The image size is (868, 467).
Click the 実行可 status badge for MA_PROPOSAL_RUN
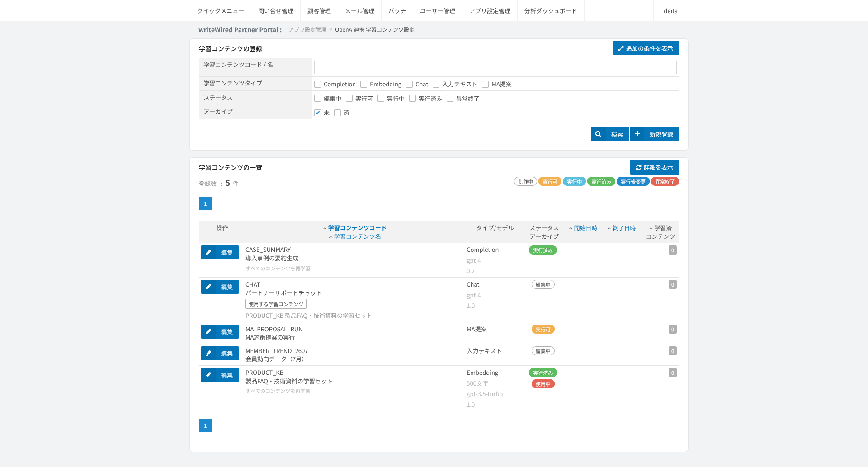coord(543,329)
